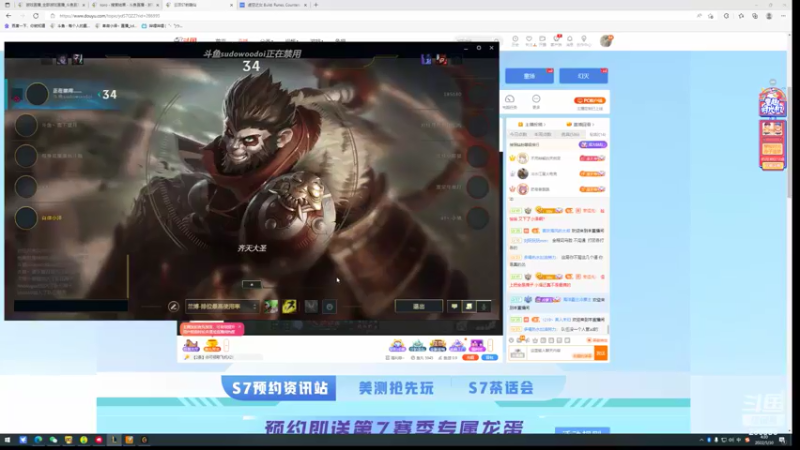
Task: Open the chat bubble icon in game client
Action: pos(454,306)
